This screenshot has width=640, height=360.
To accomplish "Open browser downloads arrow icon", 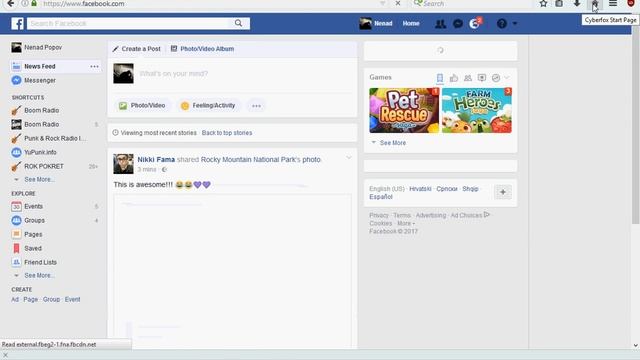I will (x=577, y=4).
